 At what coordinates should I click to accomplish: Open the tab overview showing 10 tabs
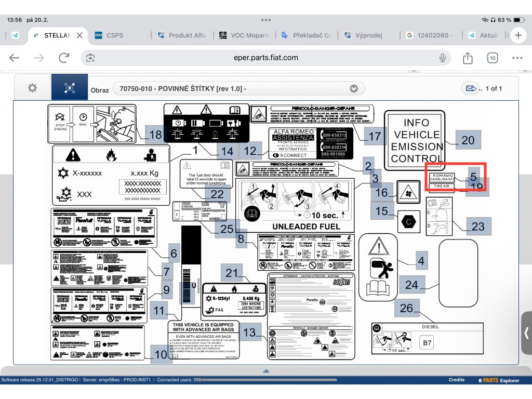coord(492,58)
